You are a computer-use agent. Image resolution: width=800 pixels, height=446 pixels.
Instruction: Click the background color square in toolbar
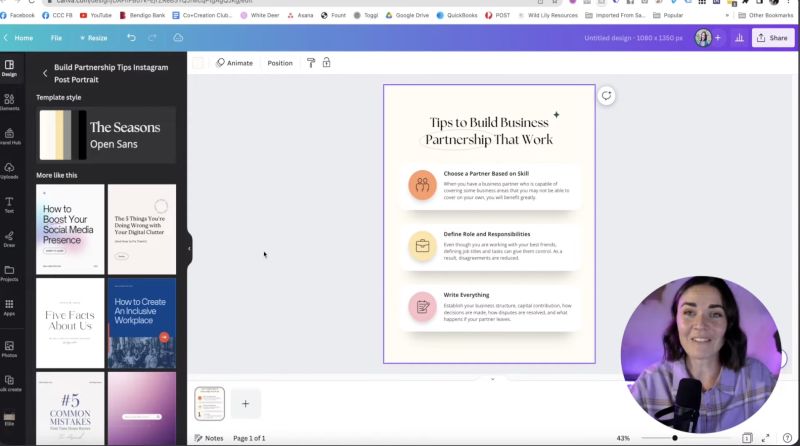pyautogui.click(x=198, y=63)
